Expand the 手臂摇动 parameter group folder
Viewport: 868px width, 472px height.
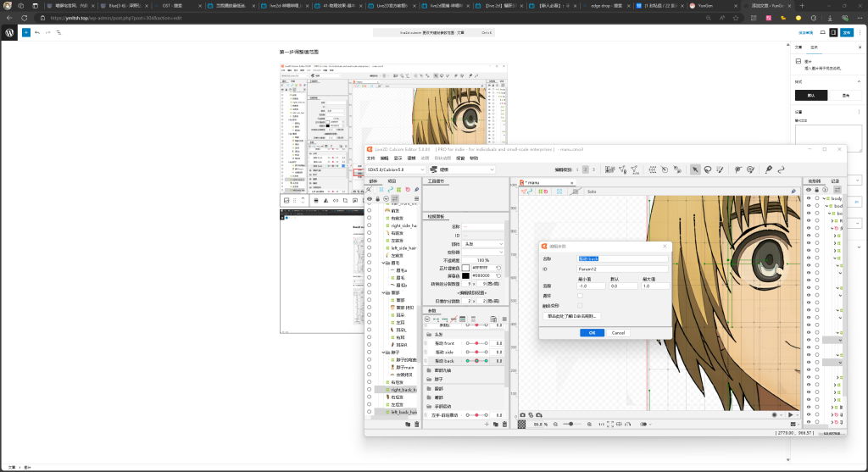tap(429, 406)
